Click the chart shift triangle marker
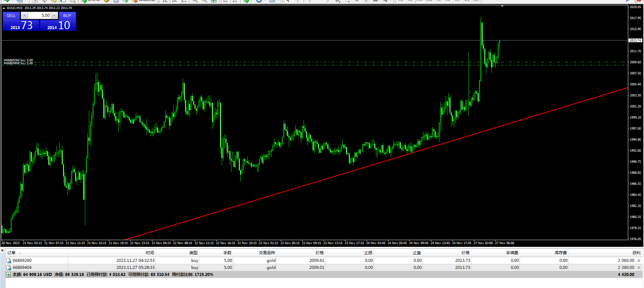644x288 pixels. click(x=502, y=6)
